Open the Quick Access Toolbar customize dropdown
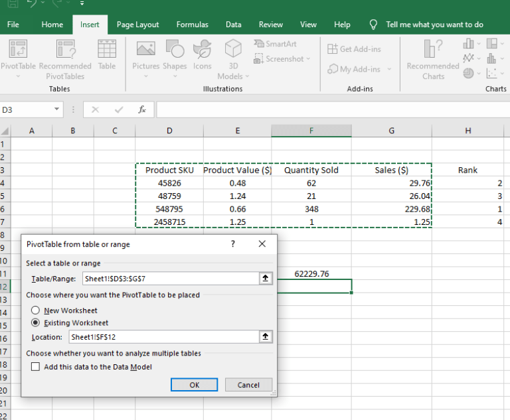This screenshot has height=420, width=510. [x=82, y=3]
